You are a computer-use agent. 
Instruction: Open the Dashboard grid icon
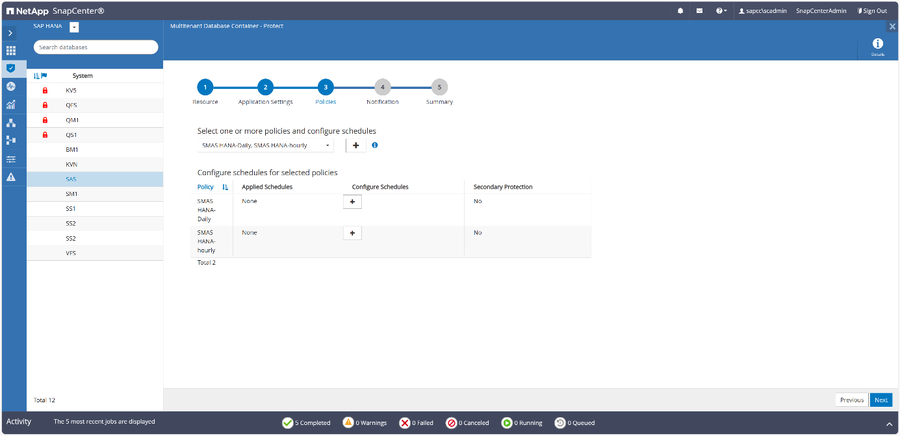pyautogui.click(x=11, y=50)
